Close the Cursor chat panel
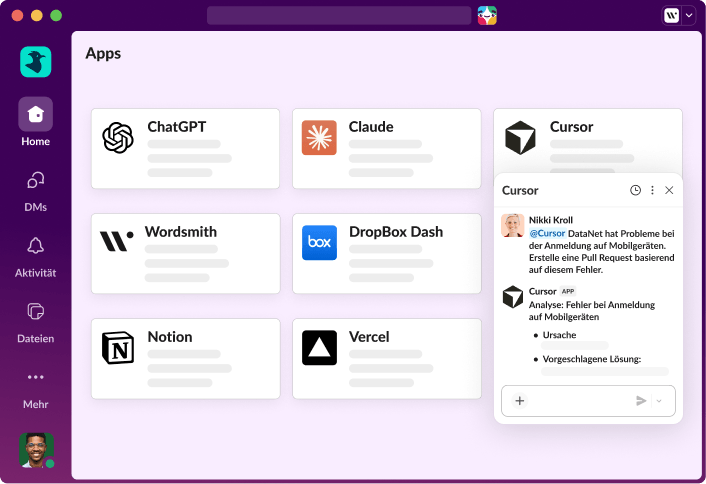The image size is (706, 484). pos(669,190)
